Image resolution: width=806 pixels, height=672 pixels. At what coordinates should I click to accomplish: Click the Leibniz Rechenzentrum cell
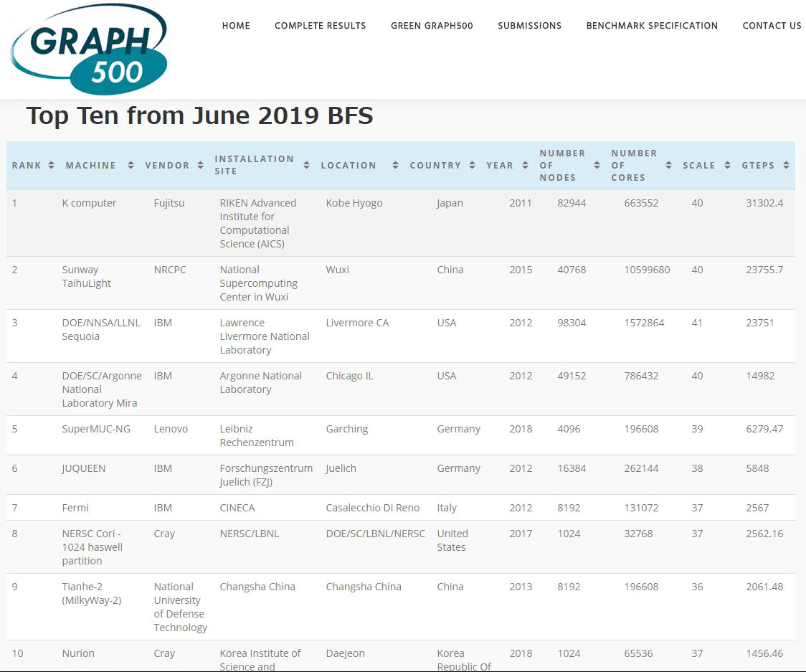coord(257,435)
